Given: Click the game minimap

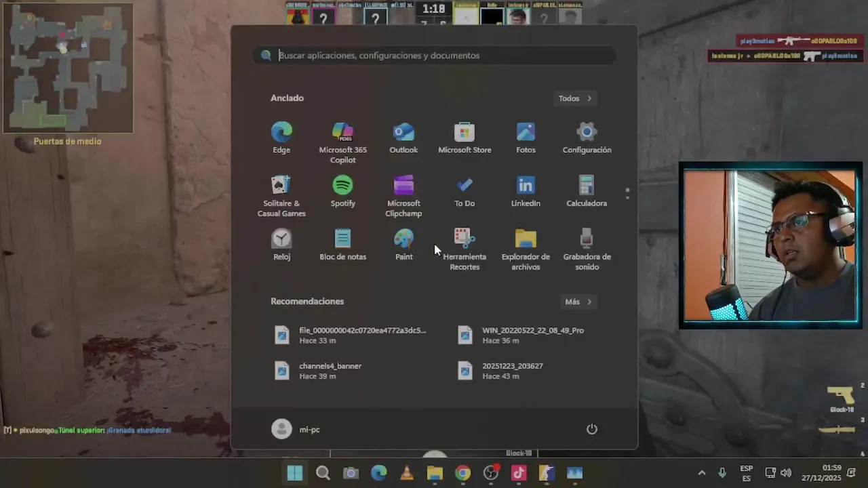Looking at the screenshot, I should coord(68,68).
